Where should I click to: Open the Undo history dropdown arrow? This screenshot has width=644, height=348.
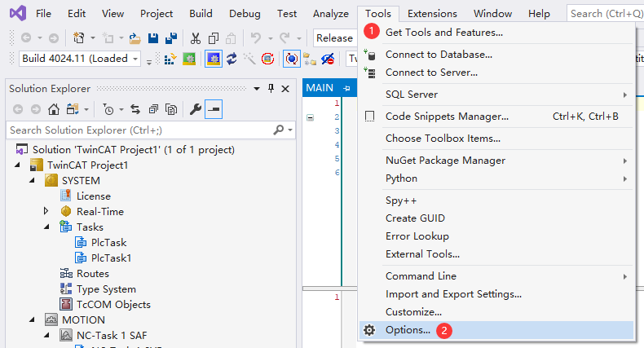[x=271, y=38]
